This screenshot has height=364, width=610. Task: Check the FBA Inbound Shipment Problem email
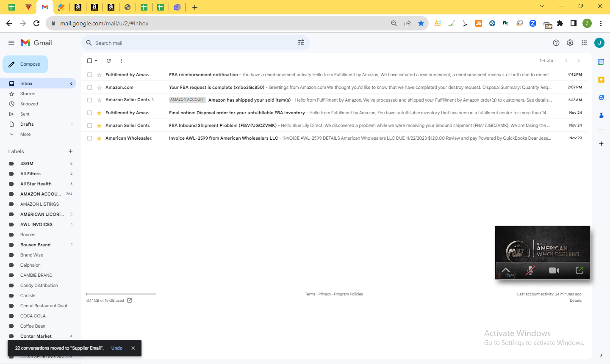coord(89,126)
